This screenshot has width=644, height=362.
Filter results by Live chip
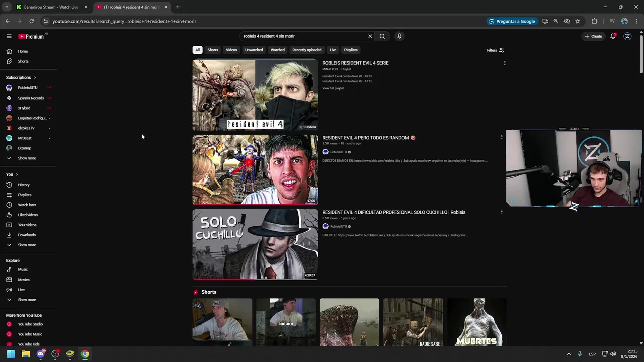click(x=333, y=50)
